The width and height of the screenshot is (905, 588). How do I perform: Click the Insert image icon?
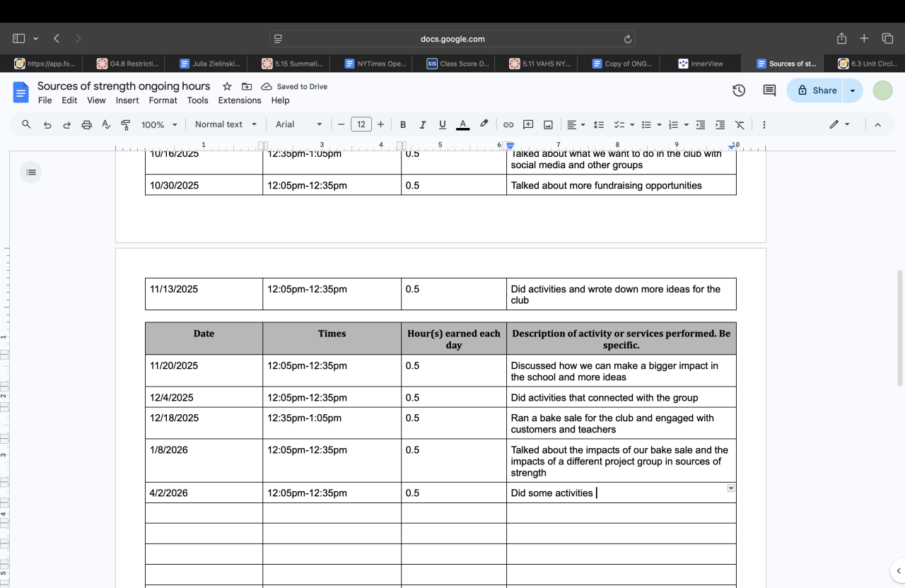pos(548,124)
